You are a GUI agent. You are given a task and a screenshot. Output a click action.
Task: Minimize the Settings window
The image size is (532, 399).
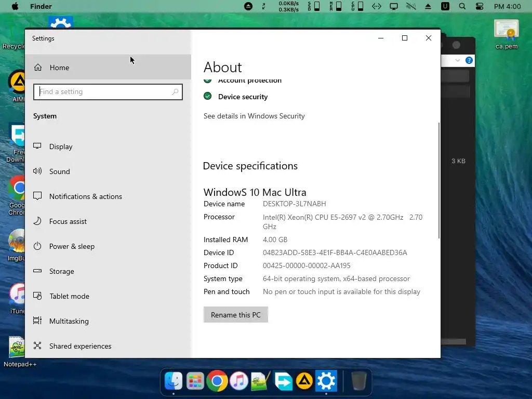(x=381, y=38)
